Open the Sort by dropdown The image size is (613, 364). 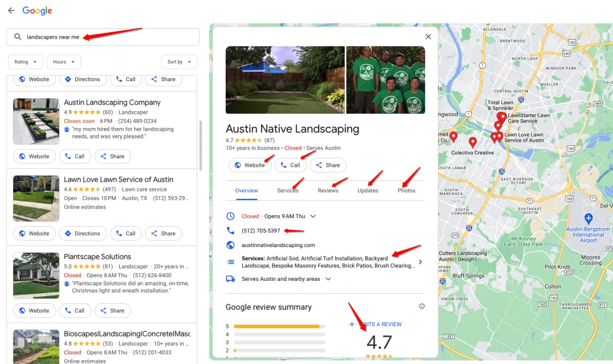pos(179,62)
